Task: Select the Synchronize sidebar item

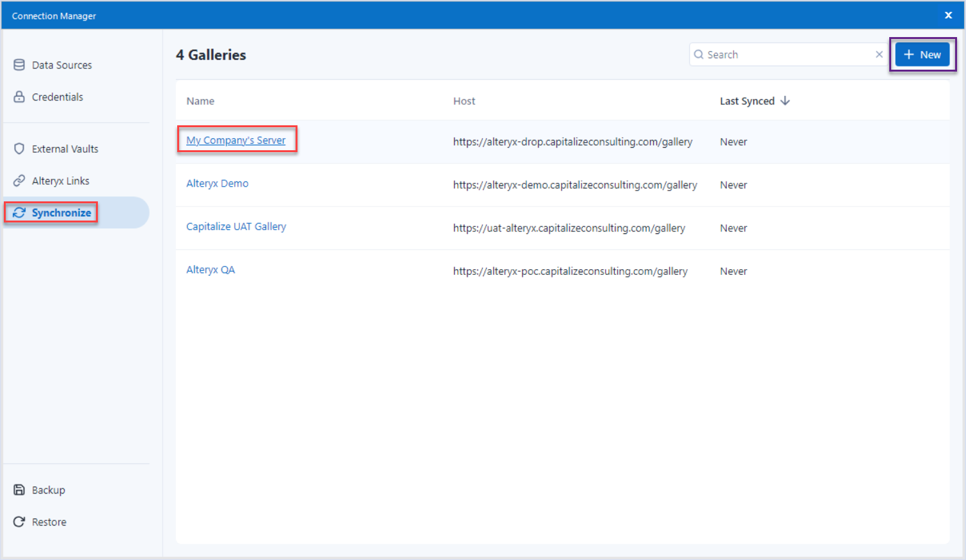Action: pos(77,212)
